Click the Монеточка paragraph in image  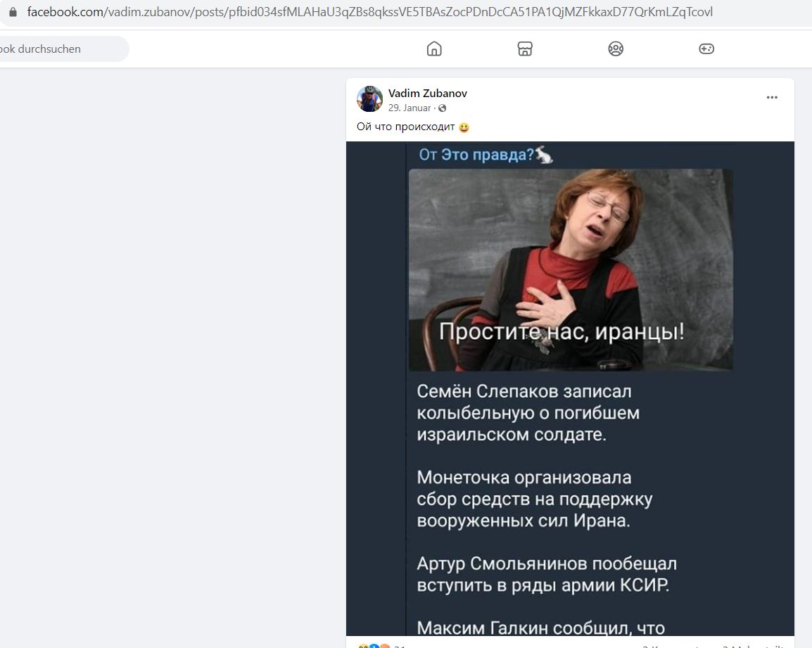click(x=535, y=499)
